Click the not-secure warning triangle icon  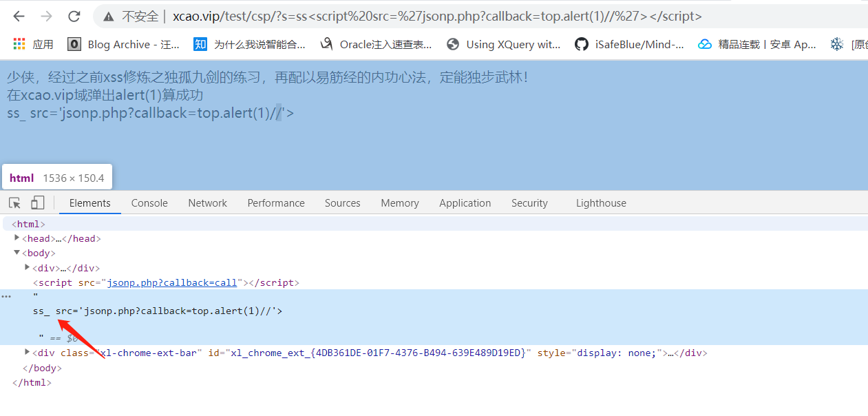(x=109, y=16)
